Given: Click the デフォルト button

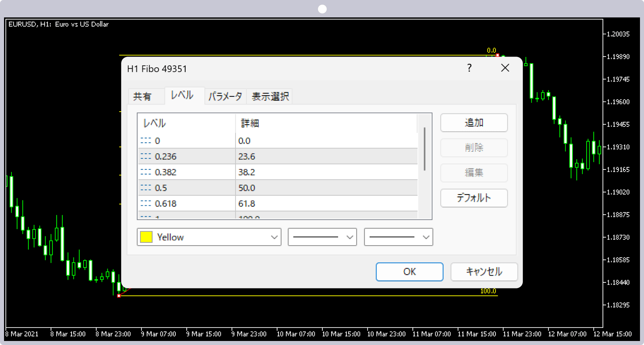Looking at the screenshot, I should [474, 198].
